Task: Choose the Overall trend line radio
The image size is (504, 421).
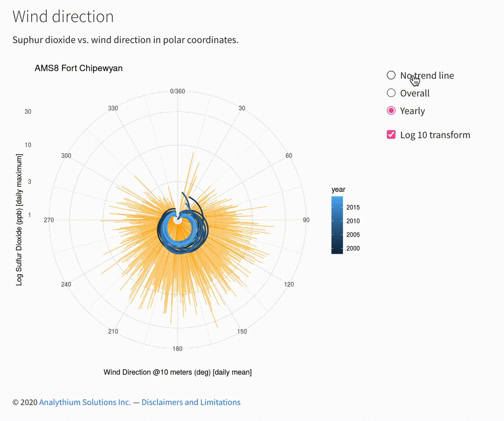Action: pos(391,93)
